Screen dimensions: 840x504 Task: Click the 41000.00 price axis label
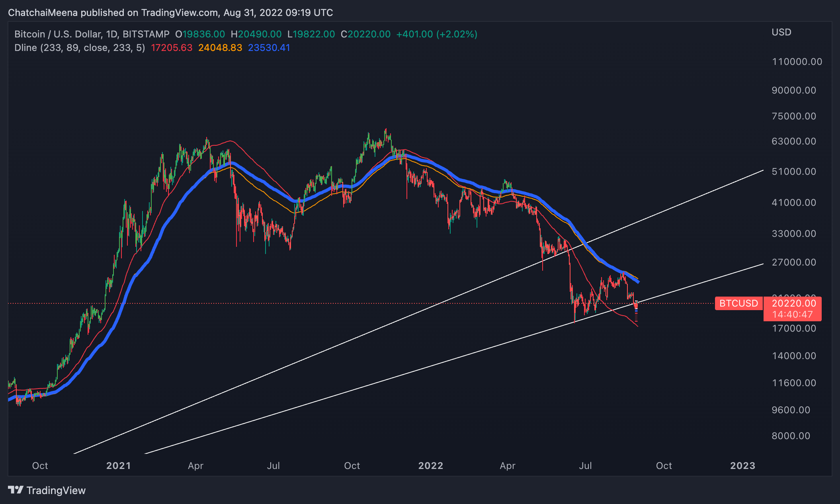794,203
